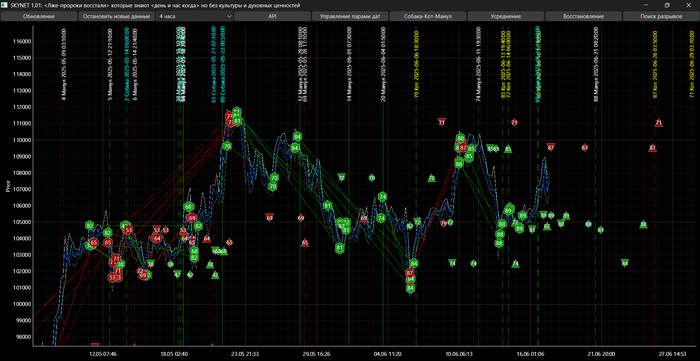Select the green diamond marker 74

pos(473,263)
